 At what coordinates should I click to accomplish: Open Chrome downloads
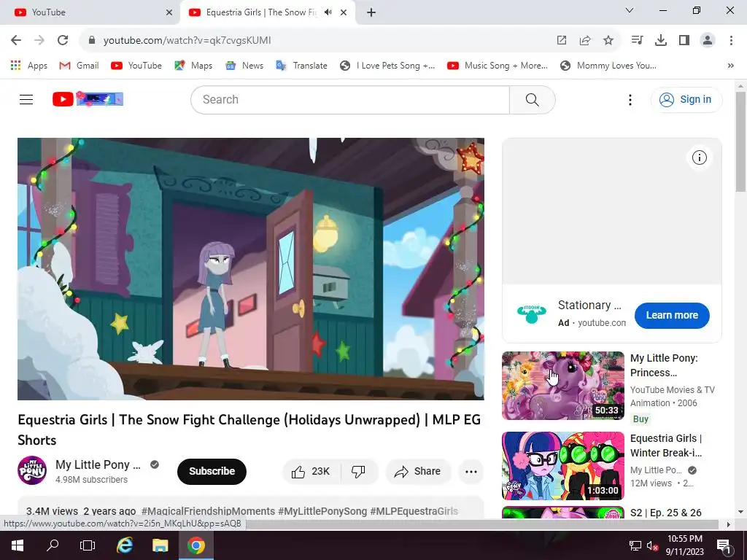661,41
